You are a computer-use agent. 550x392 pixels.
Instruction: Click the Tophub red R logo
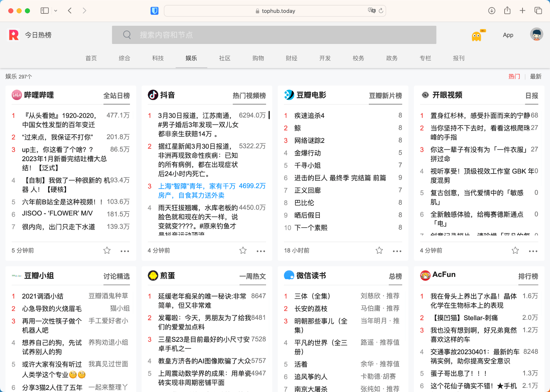click(14, 35)
